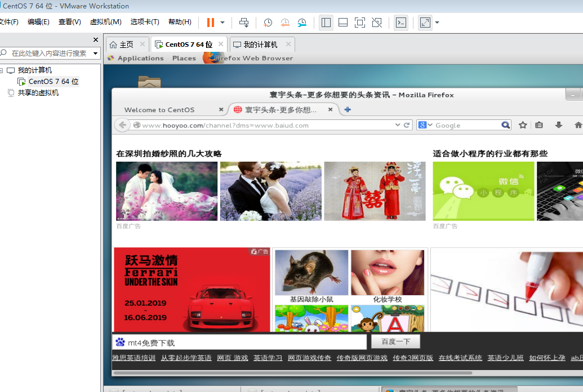
Task: Open a new Firefox tab
Action: (348, 109)
